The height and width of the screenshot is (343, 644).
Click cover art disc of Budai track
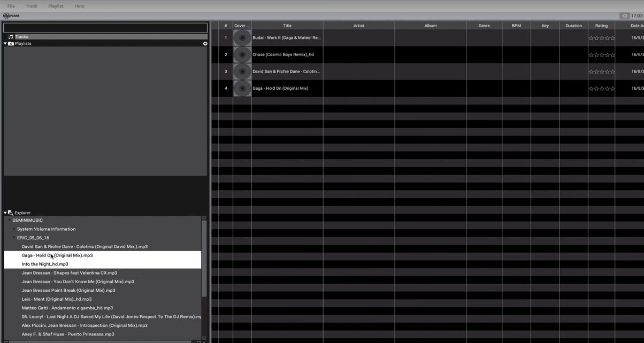[242, 37]
